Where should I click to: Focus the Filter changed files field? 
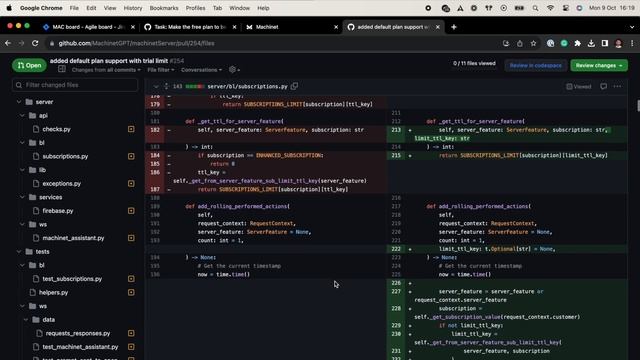(75, 85)
